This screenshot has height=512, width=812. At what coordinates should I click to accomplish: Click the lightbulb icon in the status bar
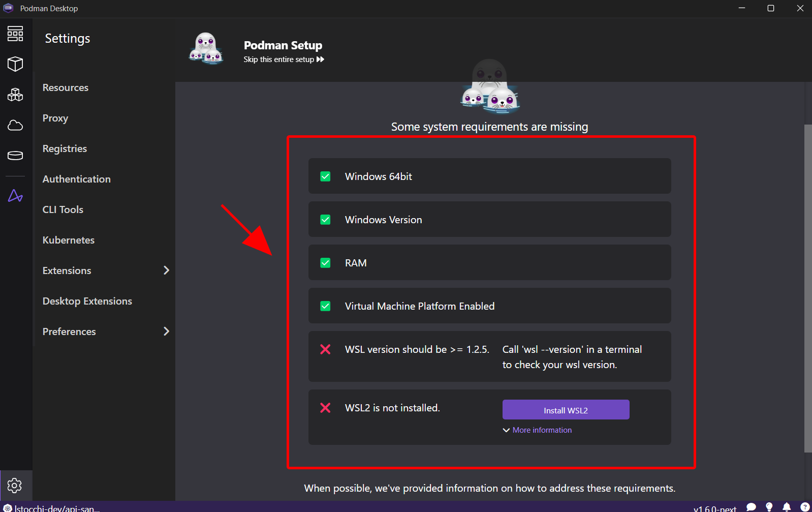(x=769, y=507)
